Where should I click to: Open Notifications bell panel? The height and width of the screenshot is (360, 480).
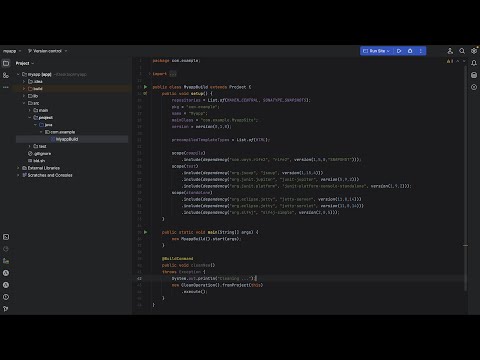click(474, 63)
